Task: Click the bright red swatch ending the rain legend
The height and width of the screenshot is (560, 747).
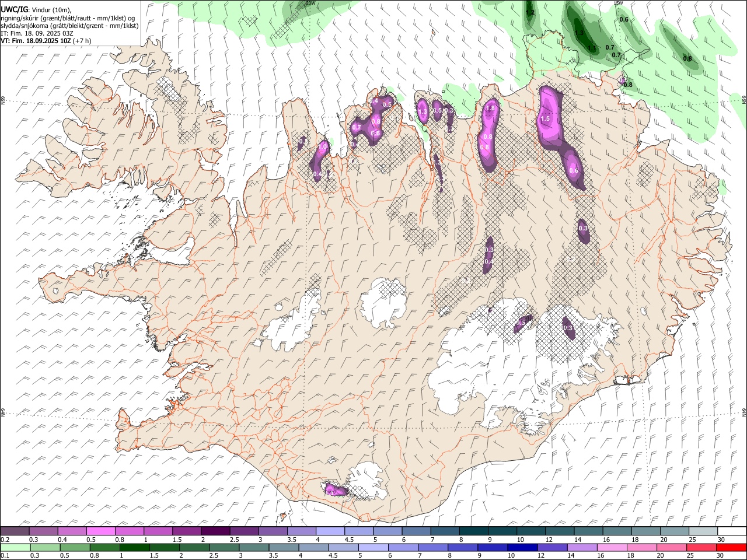Action: (731, 547)
